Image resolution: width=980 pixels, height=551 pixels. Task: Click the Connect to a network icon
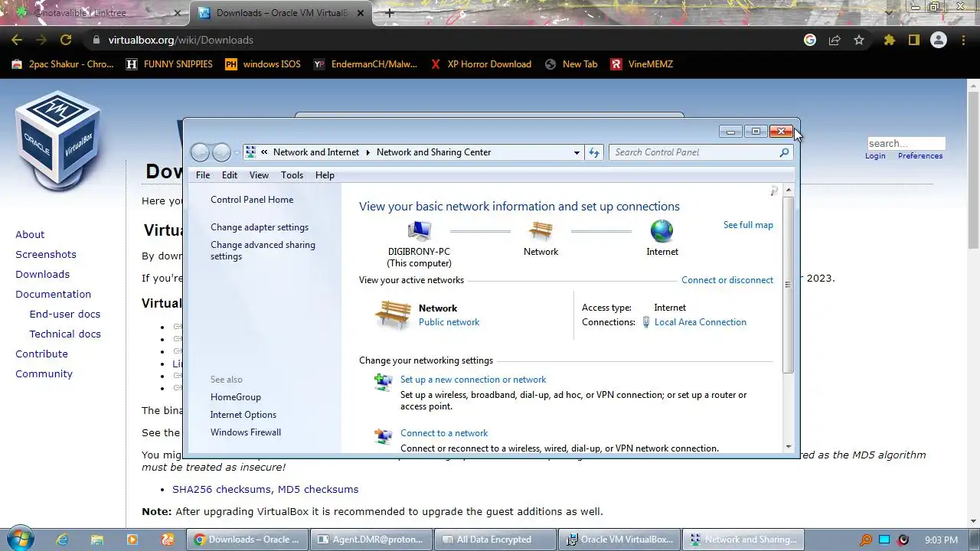383,435
